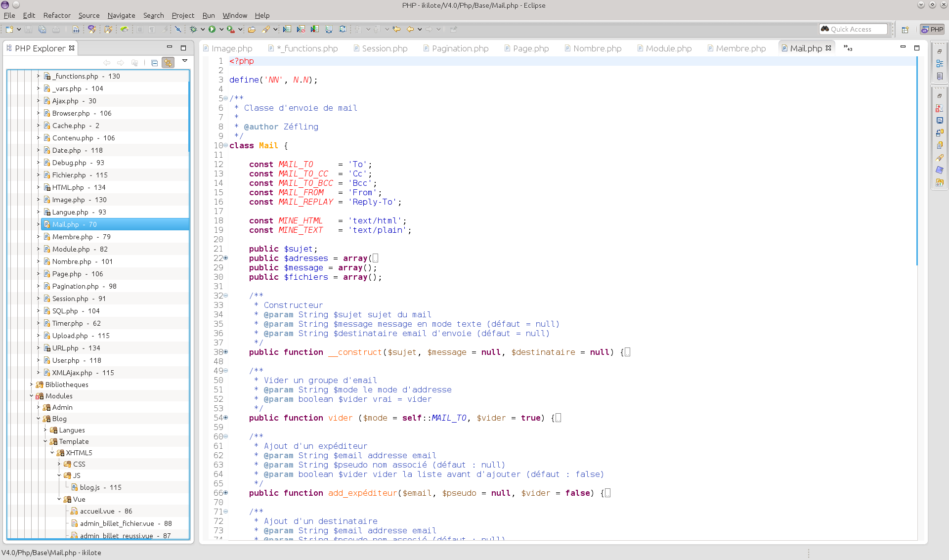Collapse the comment block at line 32
949x560 pixels.
tap(226, 296)
